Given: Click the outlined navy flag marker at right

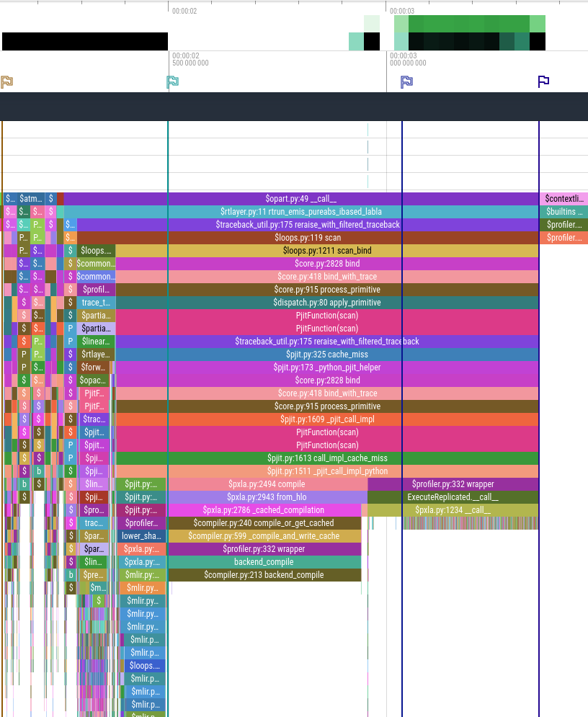Looking at the screenshot, I should (543, 81).
